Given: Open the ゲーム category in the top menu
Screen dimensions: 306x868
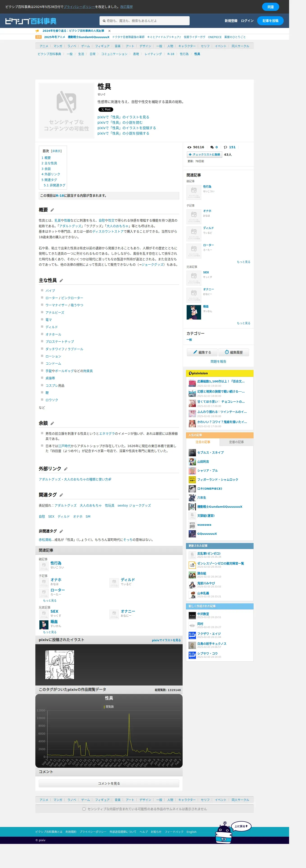Looking at the screenshot, I should pyautogui.click(x=86, y=46).
